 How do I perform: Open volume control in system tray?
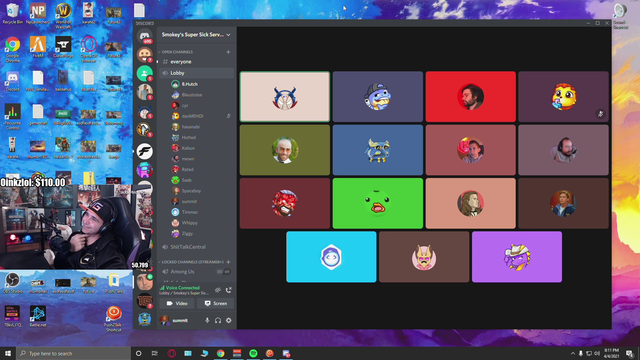(597, 353)
